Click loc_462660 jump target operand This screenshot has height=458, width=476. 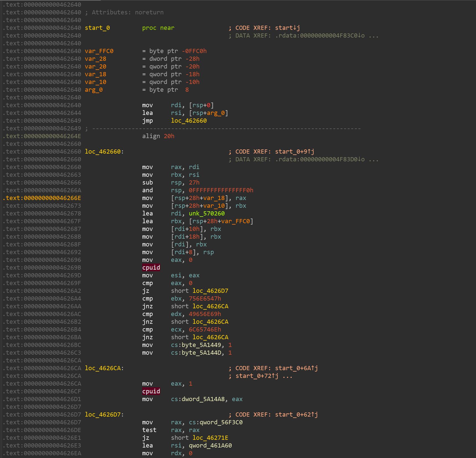[189, 121]
